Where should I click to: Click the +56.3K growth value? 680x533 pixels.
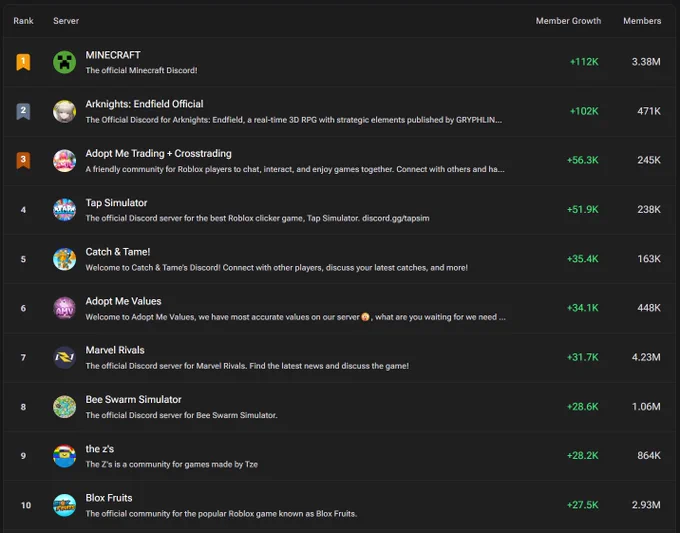[x=582, y=160]
